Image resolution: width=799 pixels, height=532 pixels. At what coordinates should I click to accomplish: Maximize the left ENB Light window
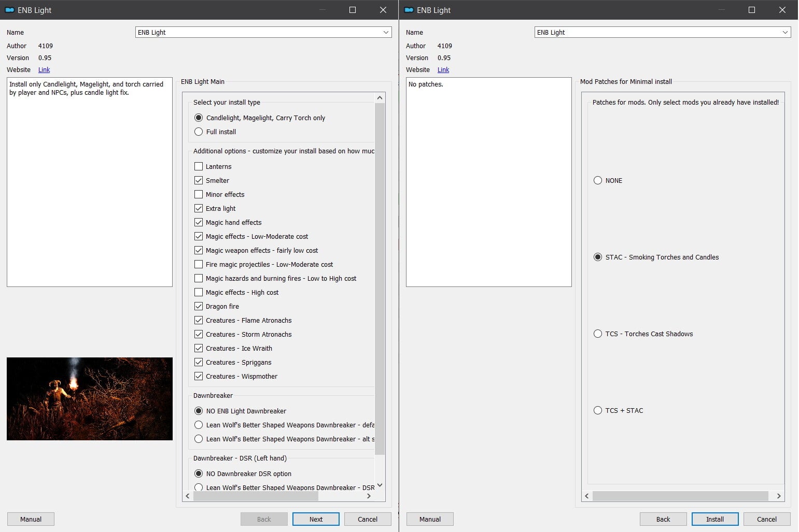point(353,10)
